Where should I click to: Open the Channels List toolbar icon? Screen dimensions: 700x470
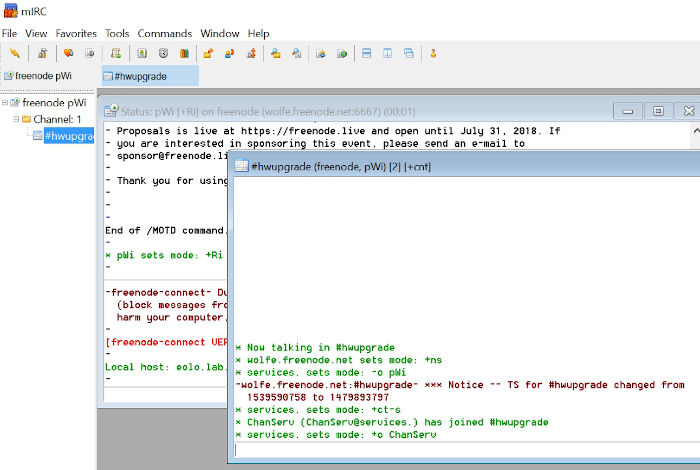point(90,54)
